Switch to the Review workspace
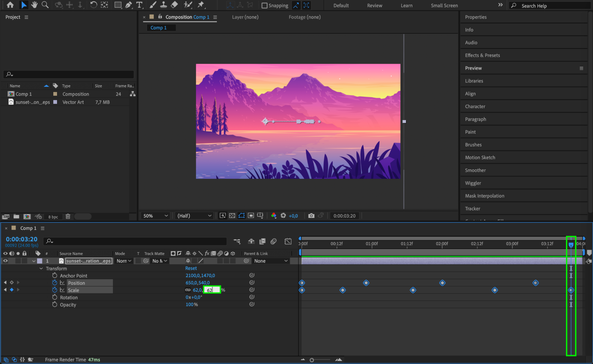The image size is (593, 364). click(x=375, y=5)
